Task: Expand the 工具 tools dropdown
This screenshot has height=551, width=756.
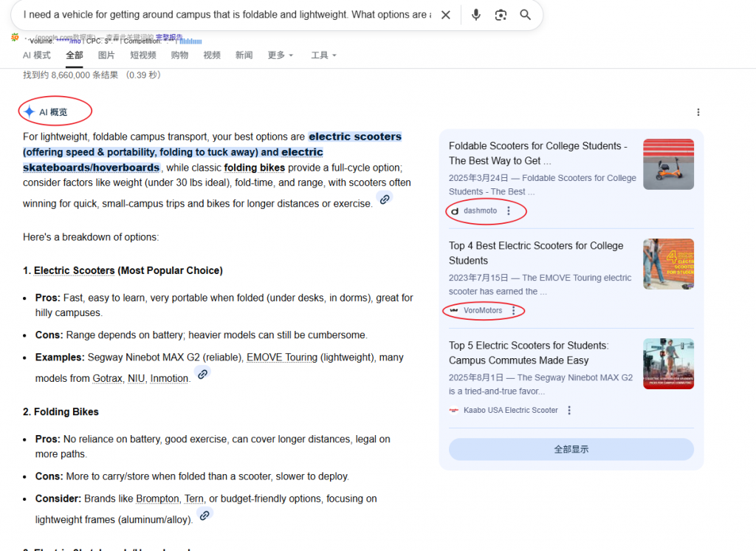Action: tap(323, 55)
